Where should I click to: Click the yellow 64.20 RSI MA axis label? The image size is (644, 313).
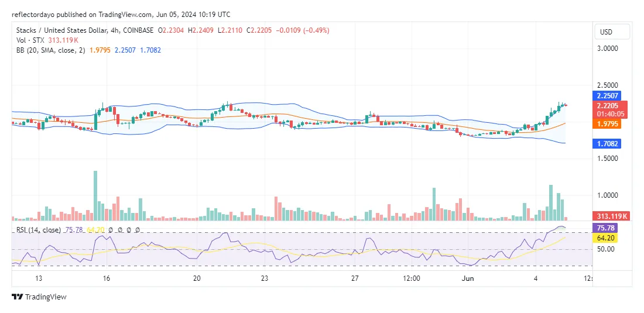pyautogui.click(x=611, y=238)
